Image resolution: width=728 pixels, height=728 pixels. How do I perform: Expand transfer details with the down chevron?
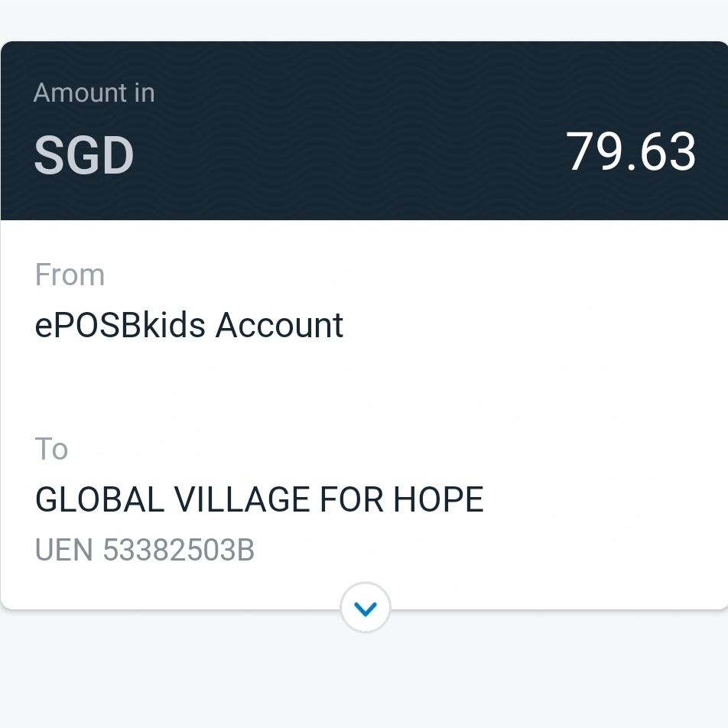(366, 609)
